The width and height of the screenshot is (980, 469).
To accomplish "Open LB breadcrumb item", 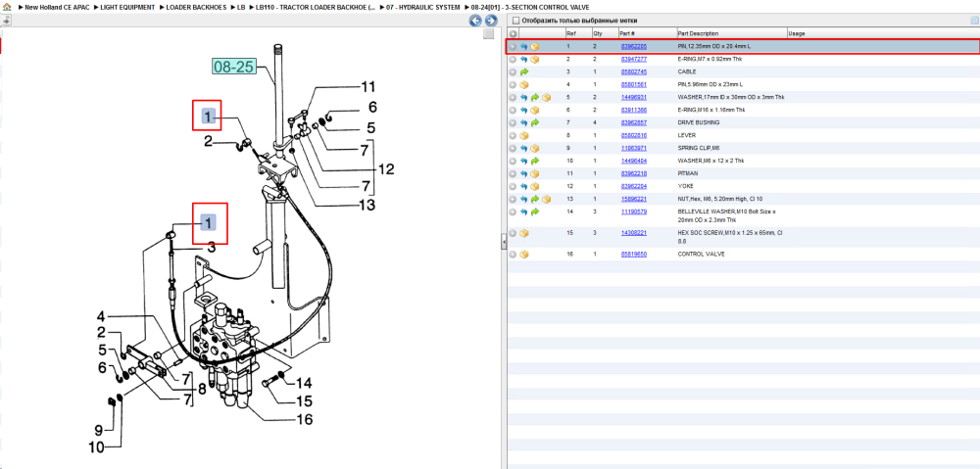I will [241, 7].
